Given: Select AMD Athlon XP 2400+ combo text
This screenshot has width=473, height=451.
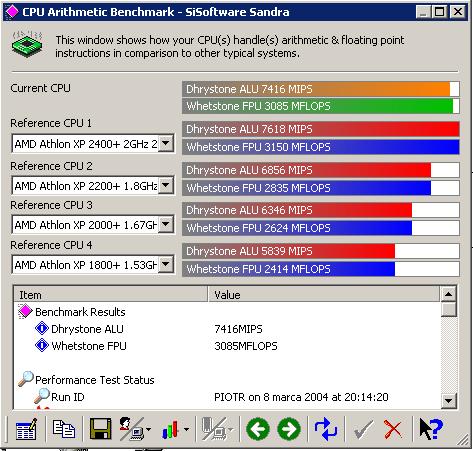Looking at the screenshot, I should (85, 144).
